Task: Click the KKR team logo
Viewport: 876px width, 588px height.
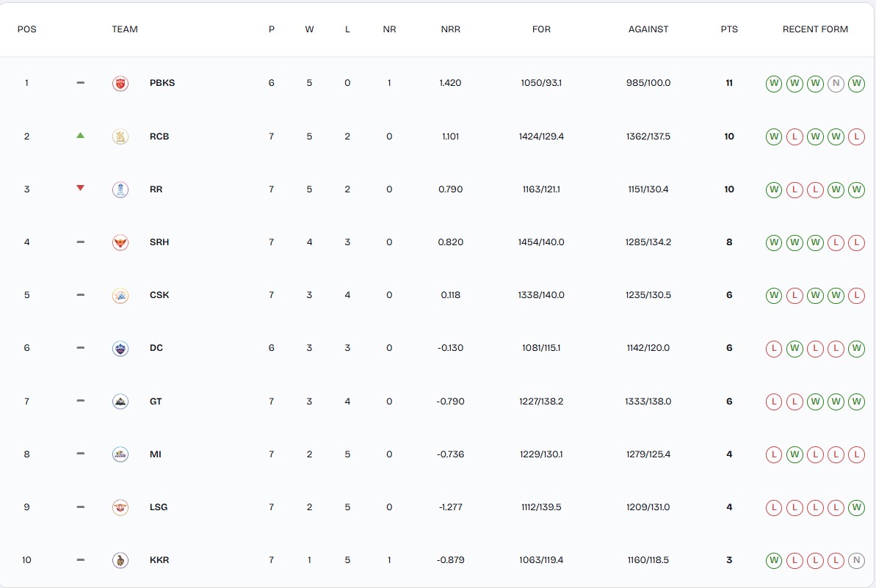Action: [x=120, y=560]
